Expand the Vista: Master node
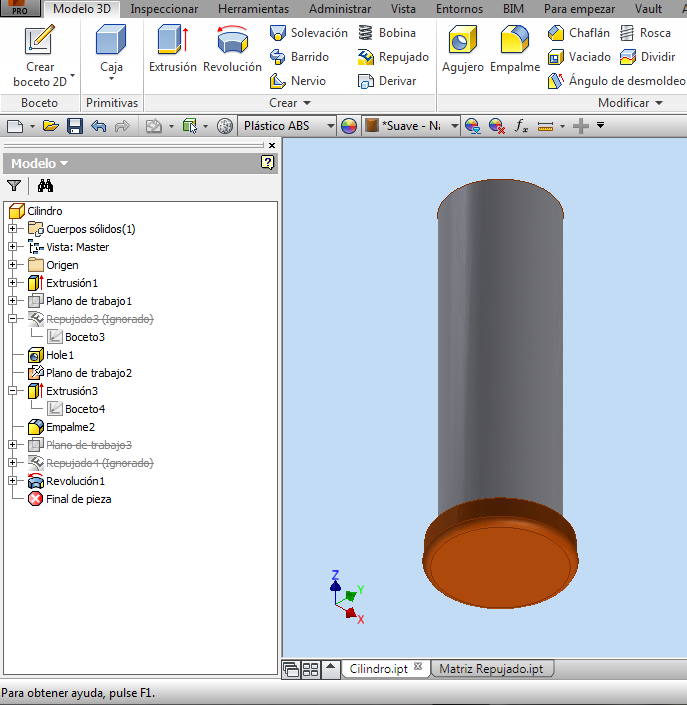687x705 pixels. click(13, 247)
